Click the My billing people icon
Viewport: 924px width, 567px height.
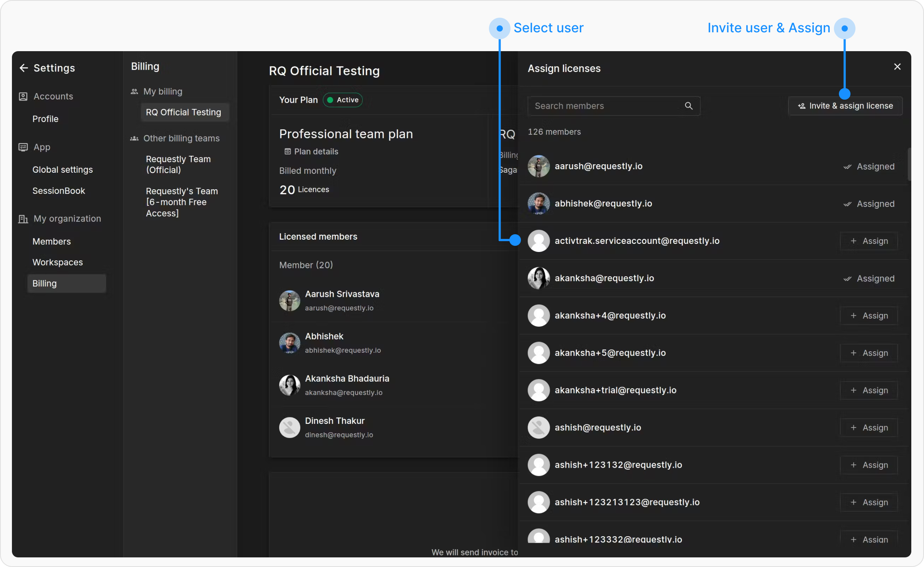click(x=134, y=92)
